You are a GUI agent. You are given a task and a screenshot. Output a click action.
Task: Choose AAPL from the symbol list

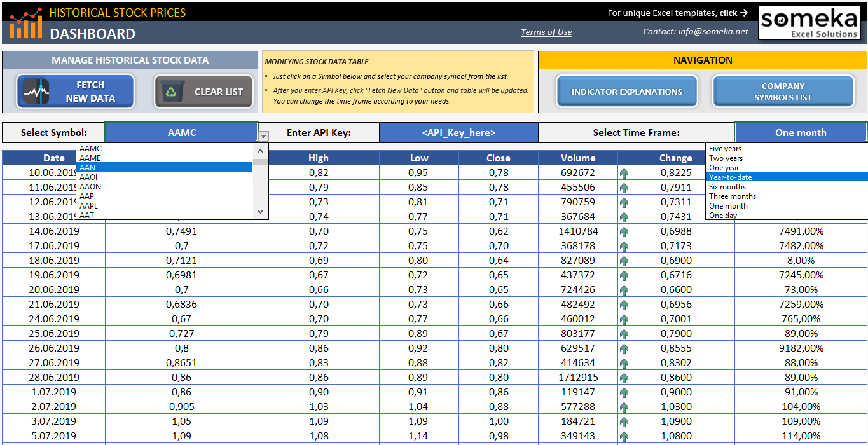pos(165,206)
